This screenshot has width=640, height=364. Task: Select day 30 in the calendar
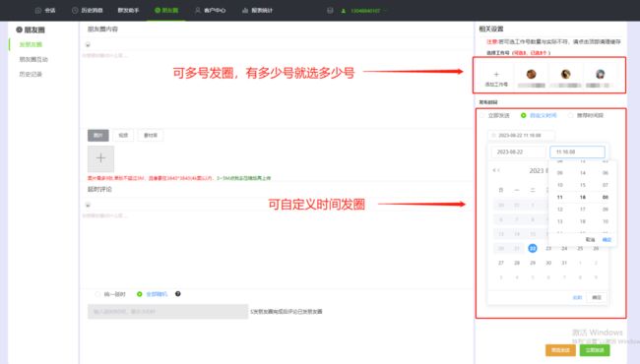[x=548, y=263]
